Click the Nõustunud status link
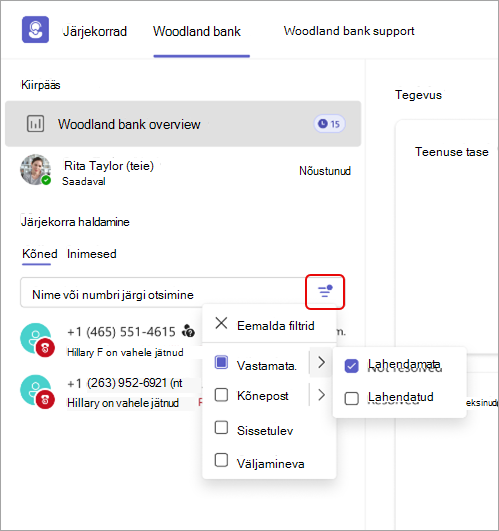 pyautogui.click(x=325, y=171)
